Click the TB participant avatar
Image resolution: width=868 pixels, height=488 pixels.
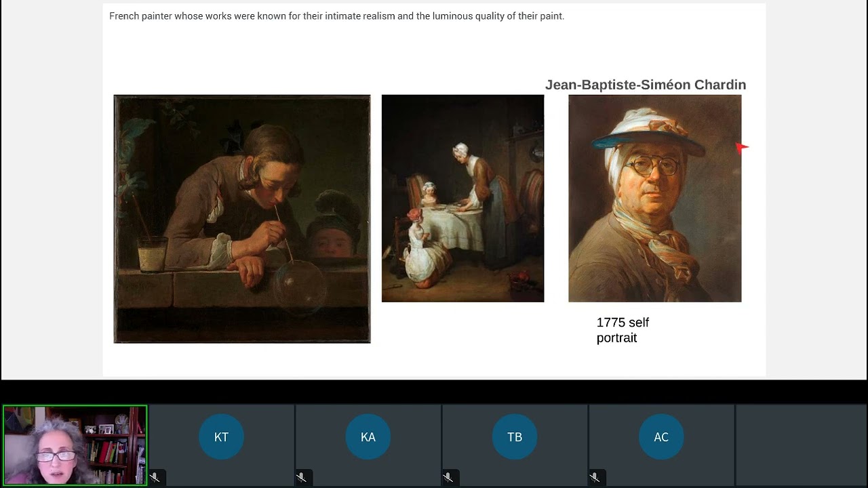[x=515, y=437]
